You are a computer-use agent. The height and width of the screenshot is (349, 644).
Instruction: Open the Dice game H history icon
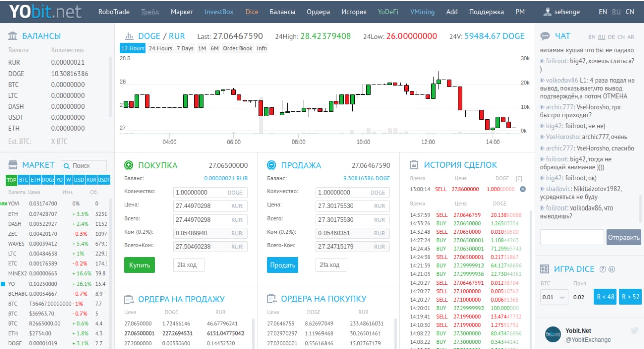[612, 269]
